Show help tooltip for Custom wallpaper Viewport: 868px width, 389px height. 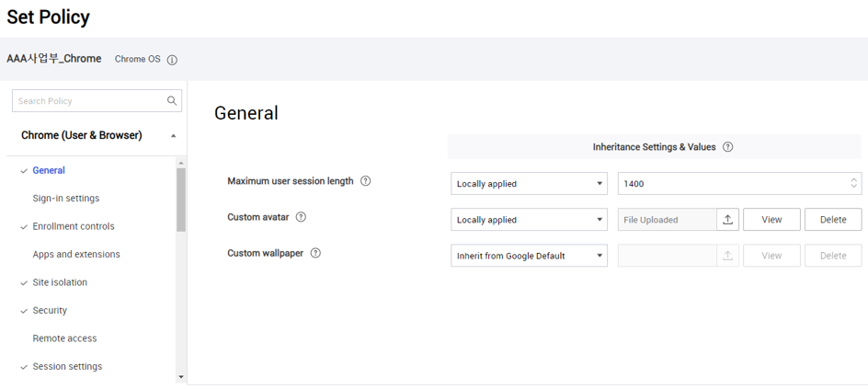click(315, 254)
